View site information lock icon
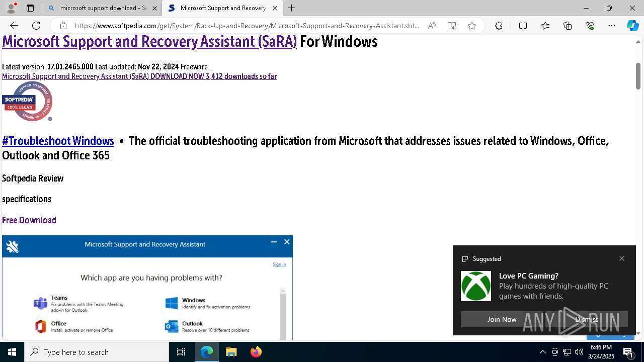 coord(63,26)
